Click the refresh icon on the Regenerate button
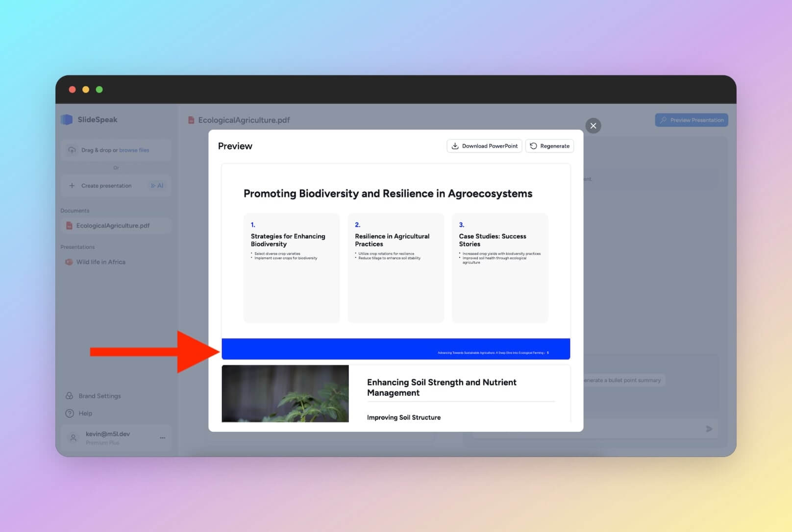Viewport: 792px width, 532px height. [533, 145]
